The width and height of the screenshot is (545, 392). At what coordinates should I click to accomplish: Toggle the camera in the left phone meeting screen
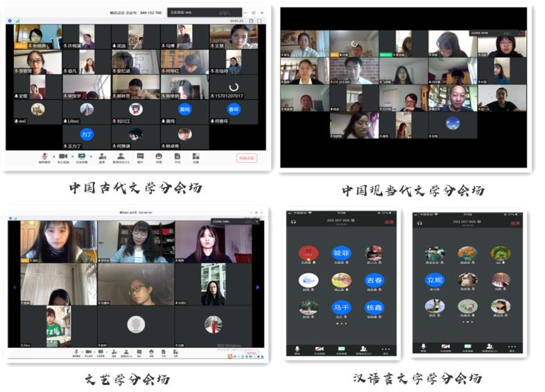tap(320, 348)
